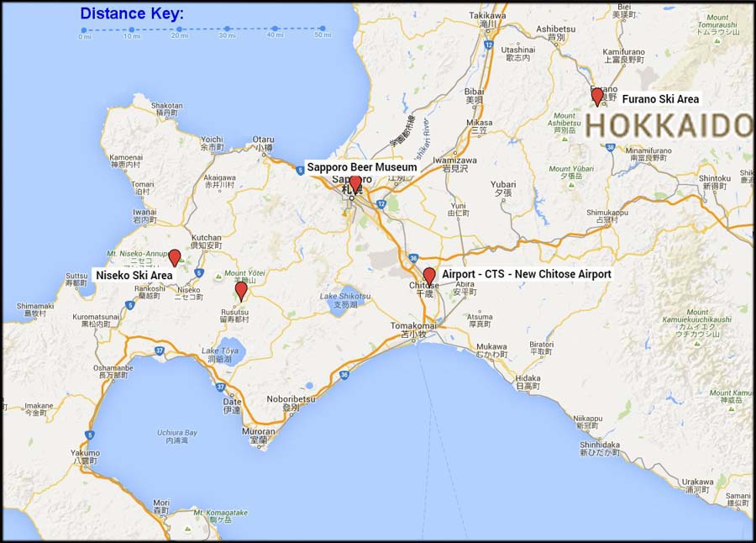Click the Mukawa town label
The height and width of the screenshot is (543, 756).
pyautogui.click(x=491, y=351)
